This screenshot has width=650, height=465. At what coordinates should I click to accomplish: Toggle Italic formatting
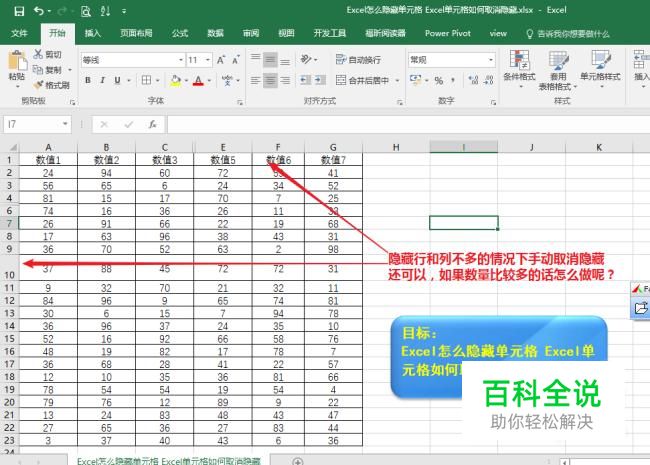102,80
